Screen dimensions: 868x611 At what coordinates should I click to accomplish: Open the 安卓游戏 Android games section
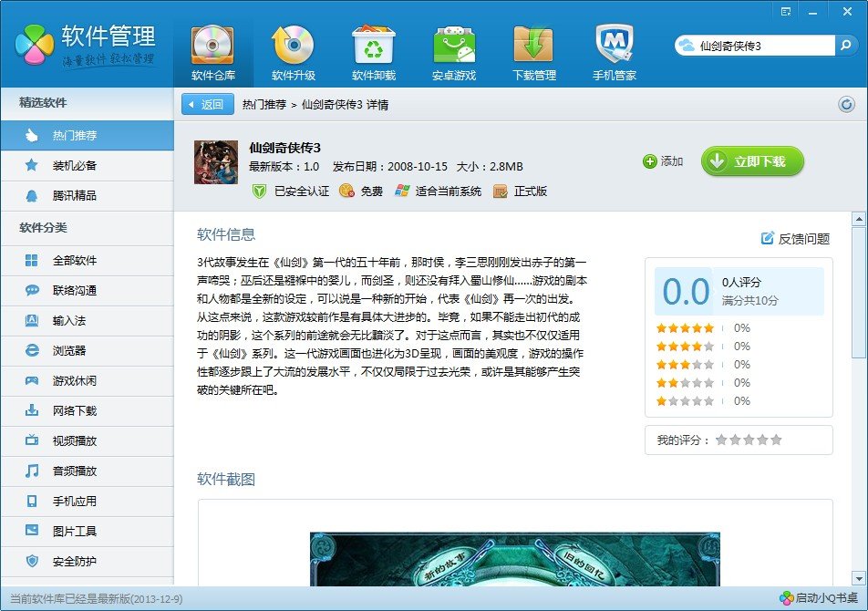pos(453,50)
